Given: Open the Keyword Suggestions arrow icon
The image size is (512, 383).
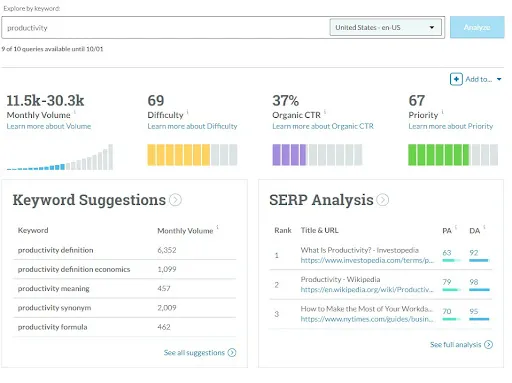Looking at the screenshot, I should point(175,200).
